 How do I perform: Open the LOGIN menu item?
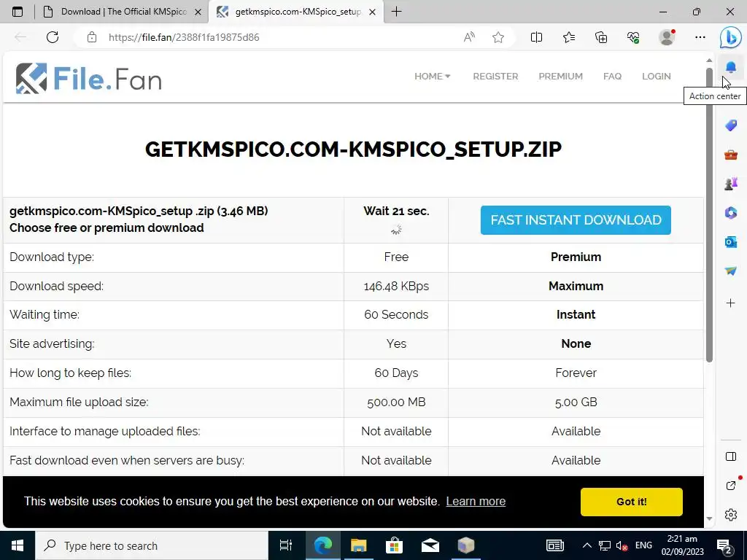(656, 76)
